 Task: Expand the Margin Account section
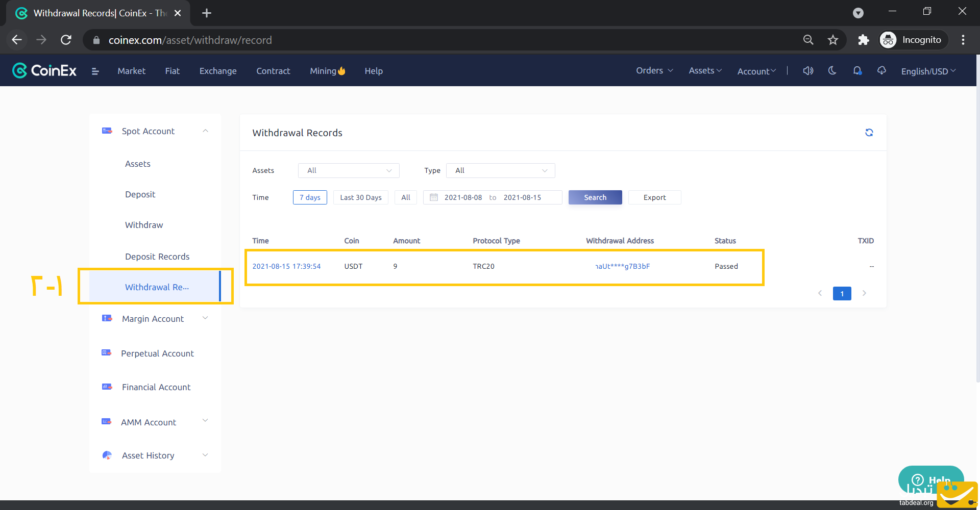(205, 318)
